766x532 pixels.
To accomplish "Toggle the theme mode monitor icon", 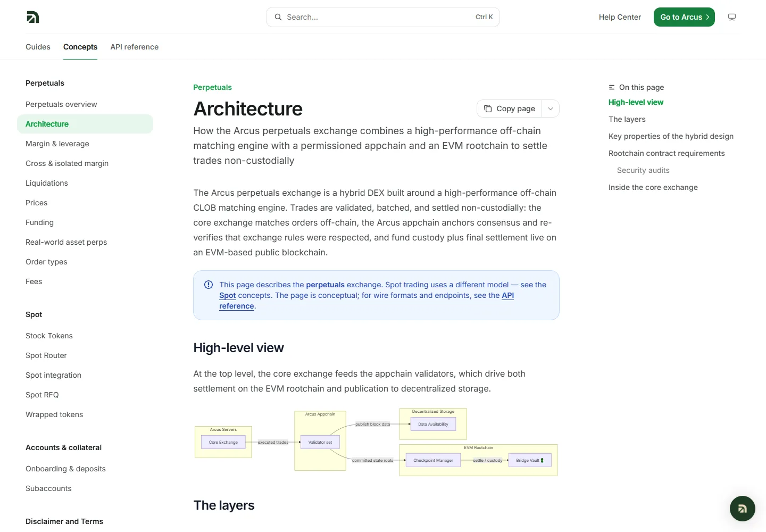I will point(732,17).
